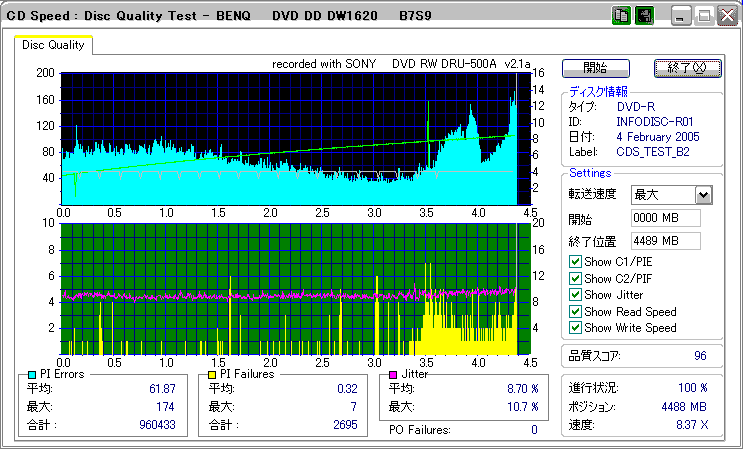Image resolution: width=743 pixels, height=449 pixels.
Task: Open the 転送速度 speed dropdown
Action: pos(703,195)
